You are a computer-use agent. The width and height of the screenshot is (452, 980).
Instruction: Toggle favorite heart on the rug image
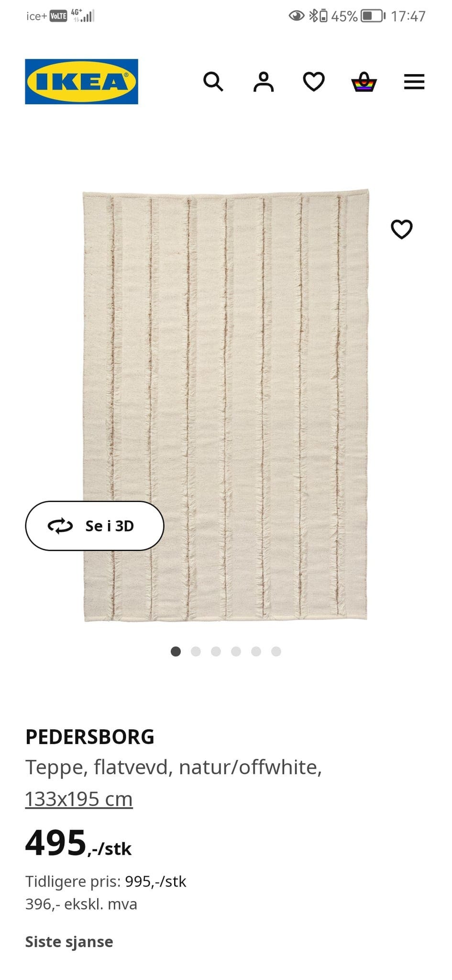pos(402,229)
